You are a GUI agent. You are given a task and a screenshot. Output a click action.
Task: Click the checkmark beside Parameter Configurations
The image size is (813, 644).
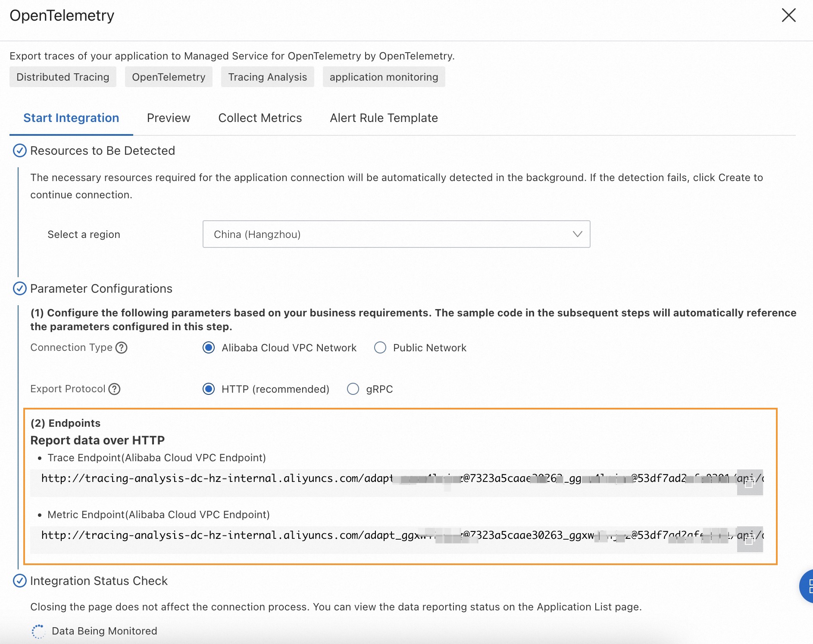[x=19, y=288]
